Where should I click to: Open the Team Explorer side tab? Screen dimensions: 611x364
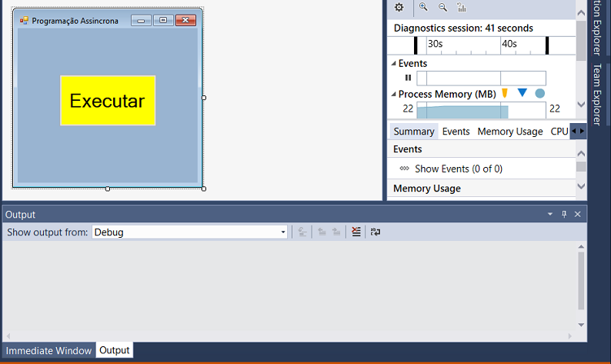(597, 95)
